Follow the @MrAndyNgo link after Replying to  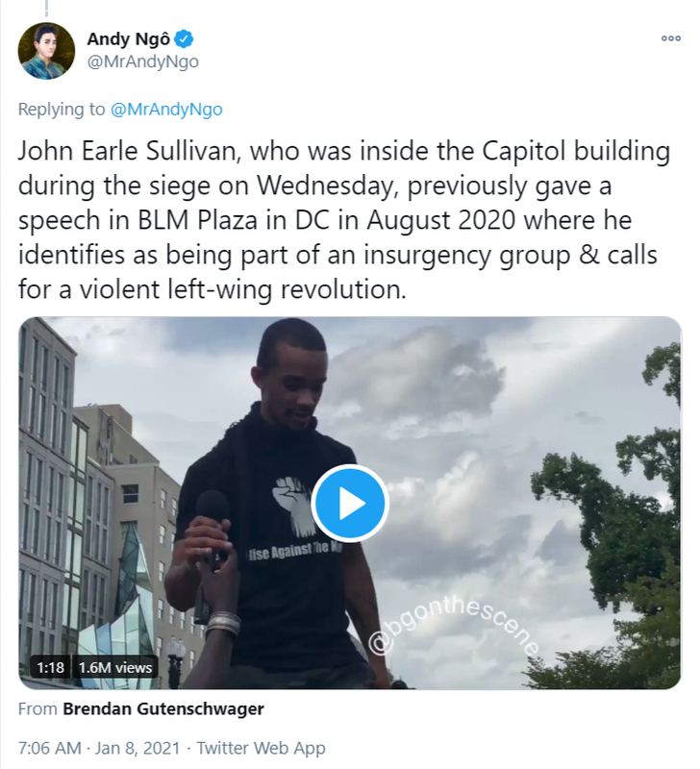coord(166,109)
